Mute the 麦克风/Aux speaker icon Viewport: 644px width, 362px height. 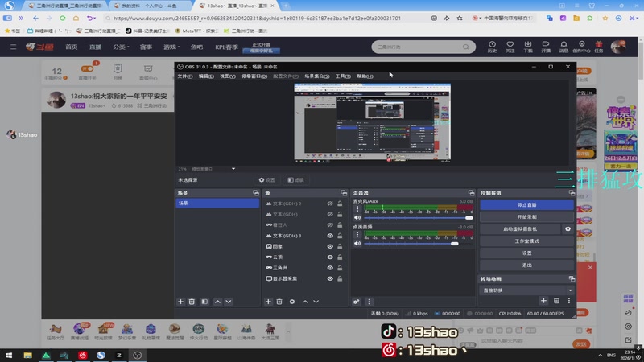(357, 217)
